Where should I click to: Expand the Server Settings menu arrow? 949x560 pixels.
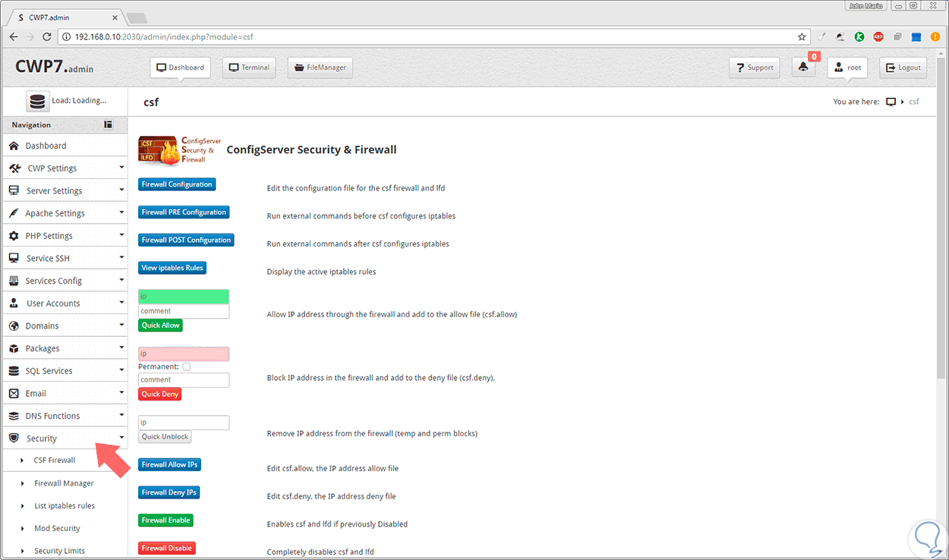121,190
